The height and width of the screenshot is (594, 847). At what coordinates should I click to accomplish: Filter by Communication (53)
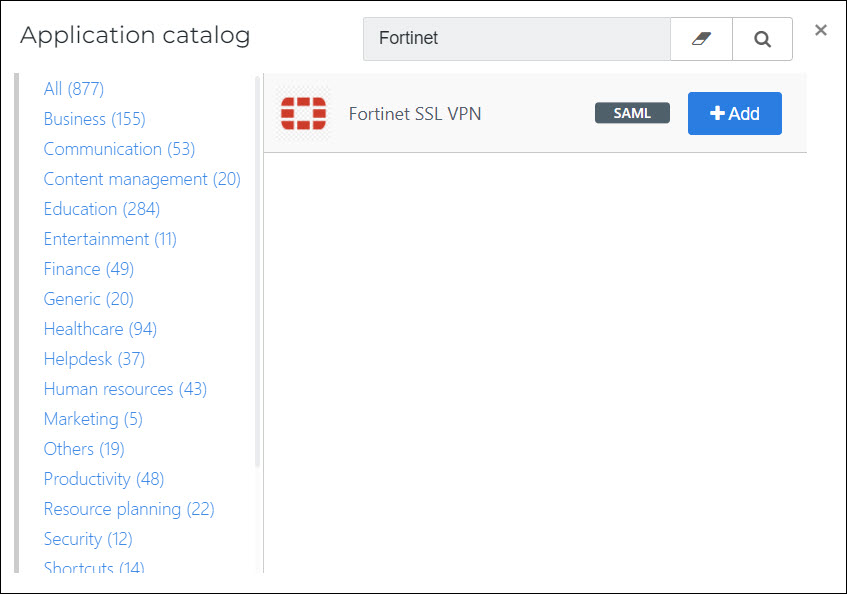click(x=119, y=149)
